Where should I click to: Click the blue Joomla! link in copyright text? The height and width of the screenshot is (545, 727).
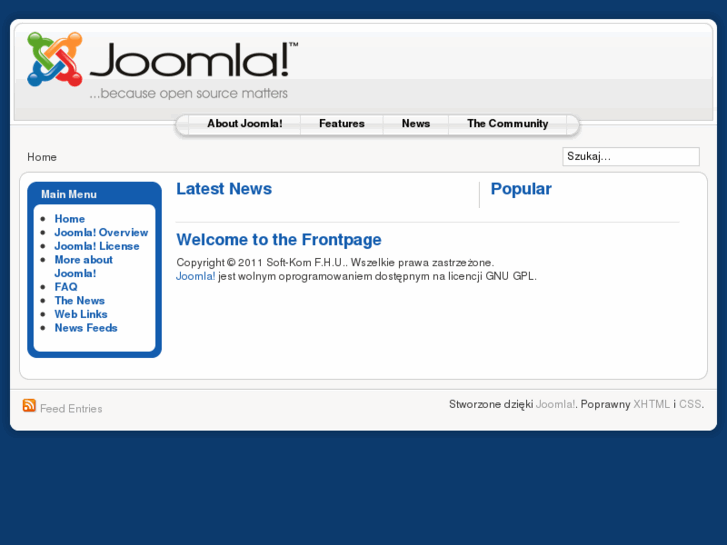(x=196, y=276)
